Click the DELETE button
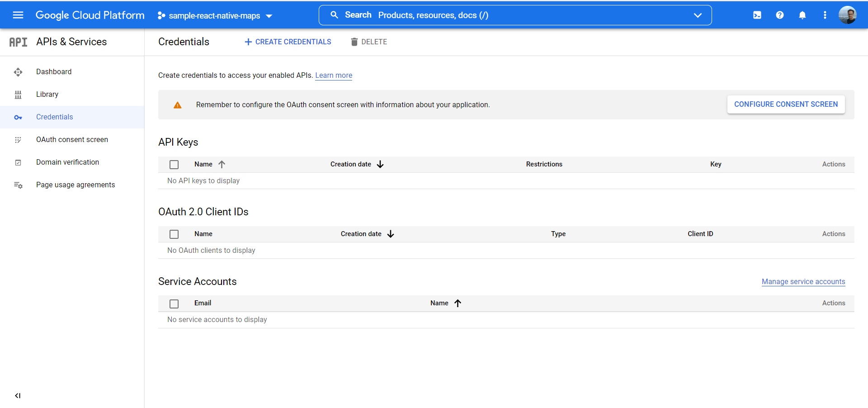Screen dimensions: 868x408 [x=369, y=42]
